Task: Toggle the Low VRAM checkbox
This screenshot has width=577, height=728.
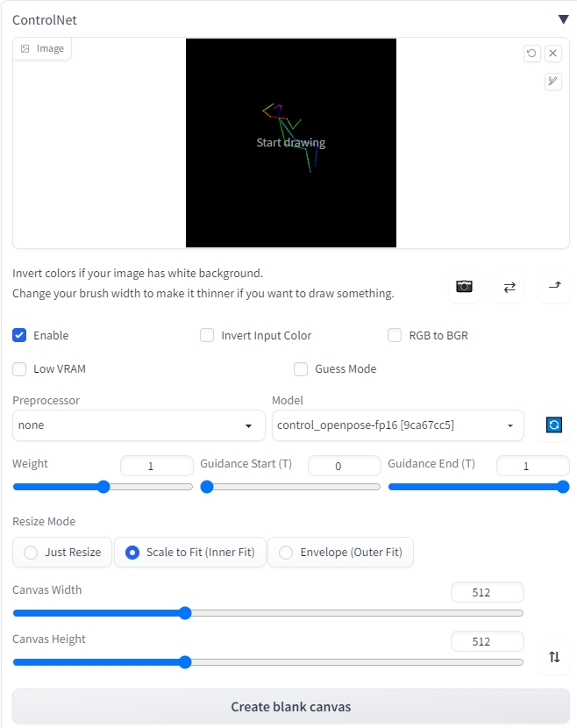Action: click(19, 369)
